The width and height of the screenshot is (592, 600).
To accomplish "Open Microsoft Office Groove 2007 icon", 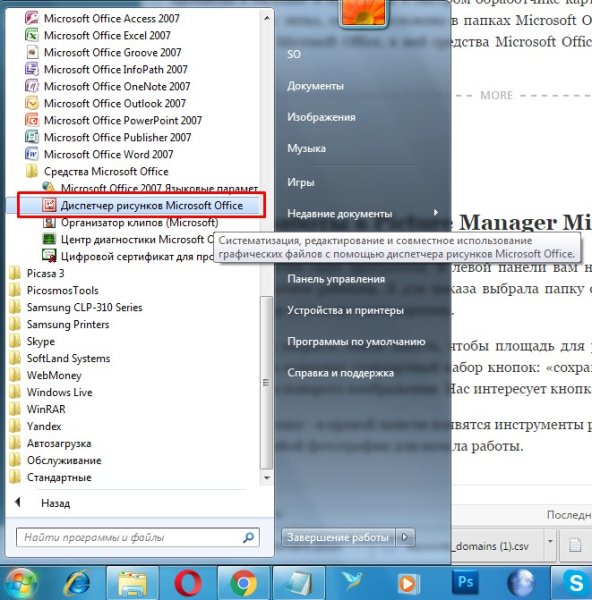I will tap(32, 52).
